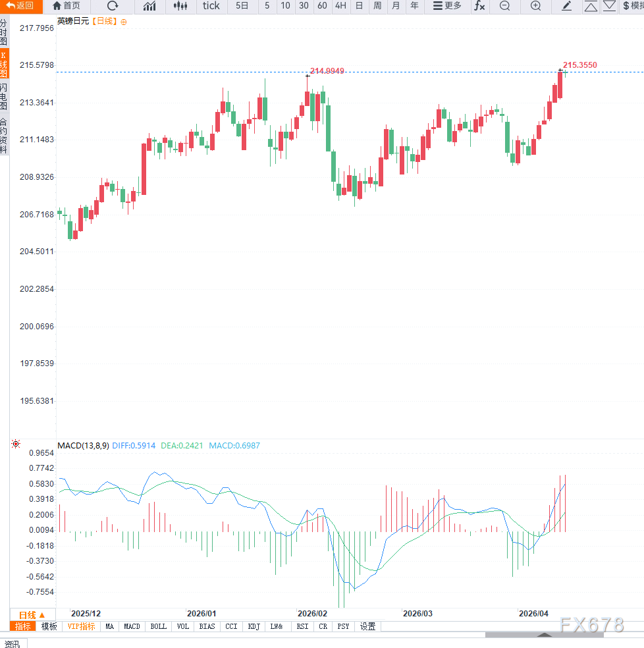644x648 pixels.
Task: Toggle the weekly 周 chart view
Action: [x=377, y=6]
